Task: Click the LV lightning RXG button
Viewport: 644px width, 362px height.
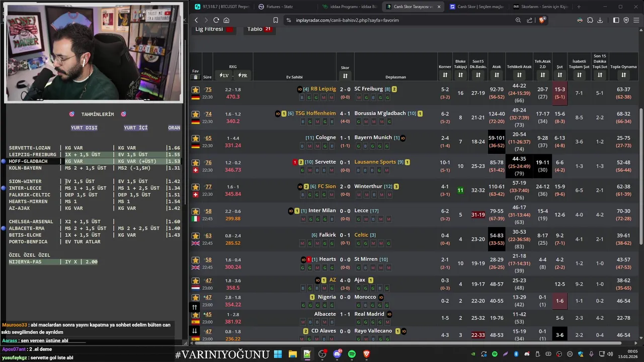Action: [224, 75]
